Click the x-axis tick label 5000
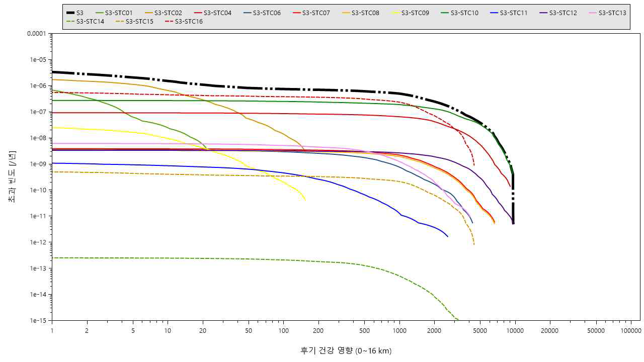The width and height of the screenshot is (644, 362). coord(480,331)
